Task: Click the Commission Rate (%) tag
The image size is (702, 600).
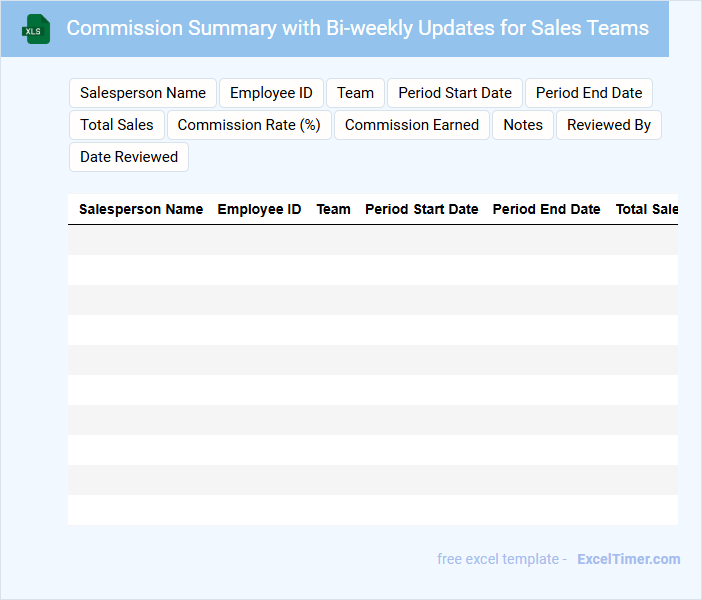Action: tap(249, 125)
